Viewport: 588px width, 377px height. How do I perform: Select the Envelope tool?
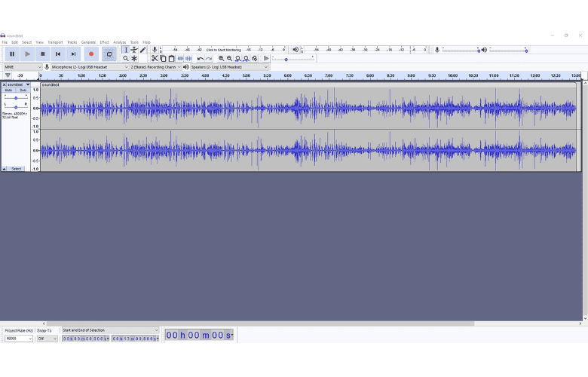click(x=134, y=50)
